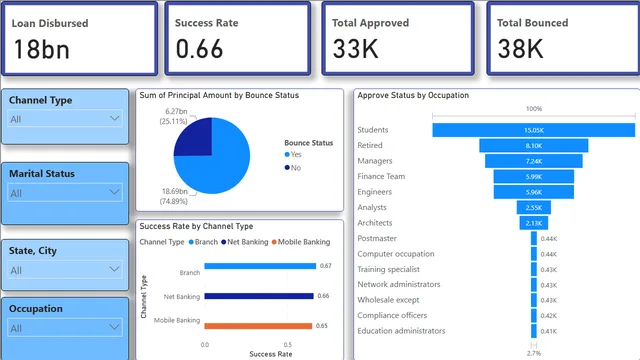Viewport: 640px width, 360px height.
Task: Select the Success Rate 0.66 card
Action: click(238, 39)
